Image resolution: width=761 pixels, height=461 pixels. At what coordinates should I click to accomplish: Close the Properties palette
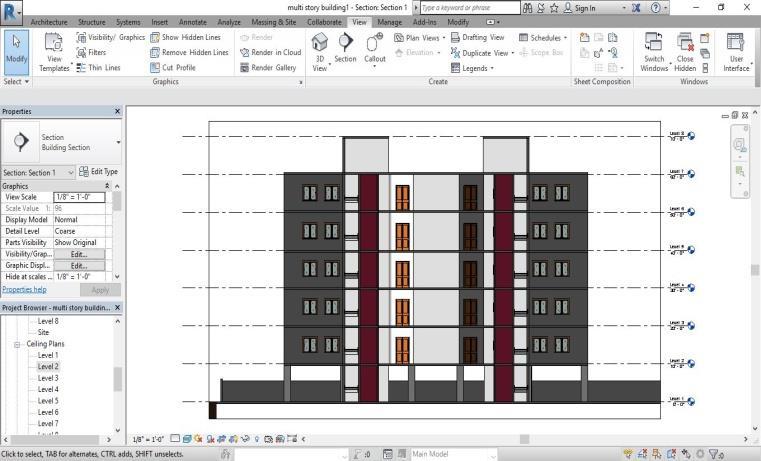pyautogui.click(x=117, y=111)
